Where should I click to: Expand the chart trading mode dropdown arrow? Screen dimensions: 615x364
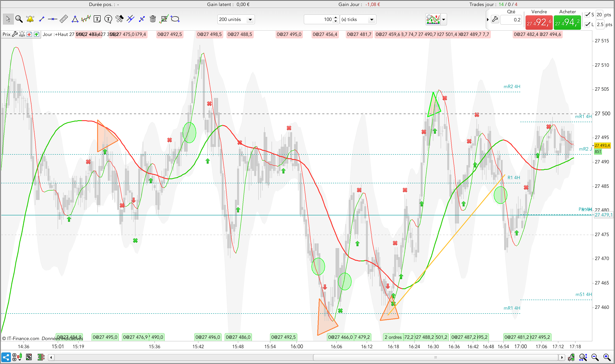pos(443,20)
